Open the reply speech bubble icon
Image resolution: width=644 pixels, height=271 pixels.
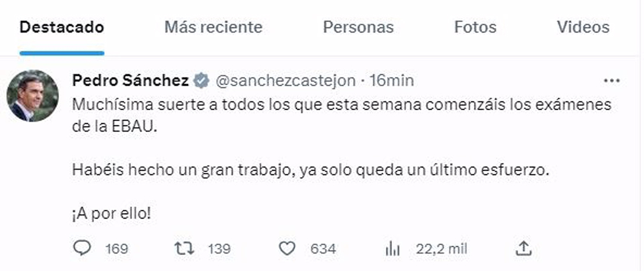(x=82, y=248)
